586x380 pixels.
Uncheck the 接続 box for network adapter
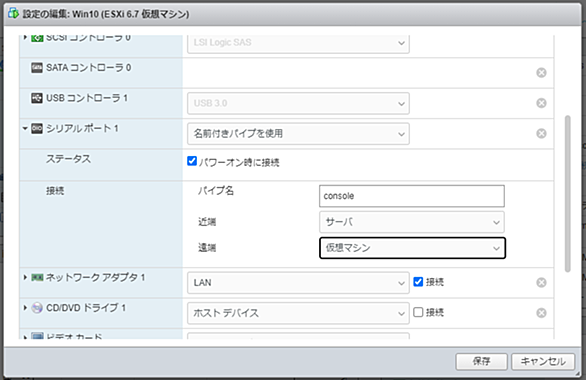(418, 282)
